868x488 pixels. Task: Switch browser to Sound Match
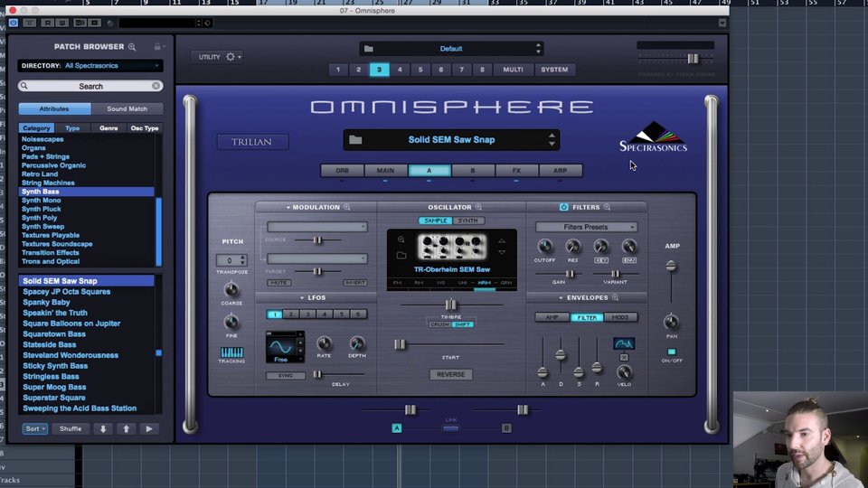[127, 109]
